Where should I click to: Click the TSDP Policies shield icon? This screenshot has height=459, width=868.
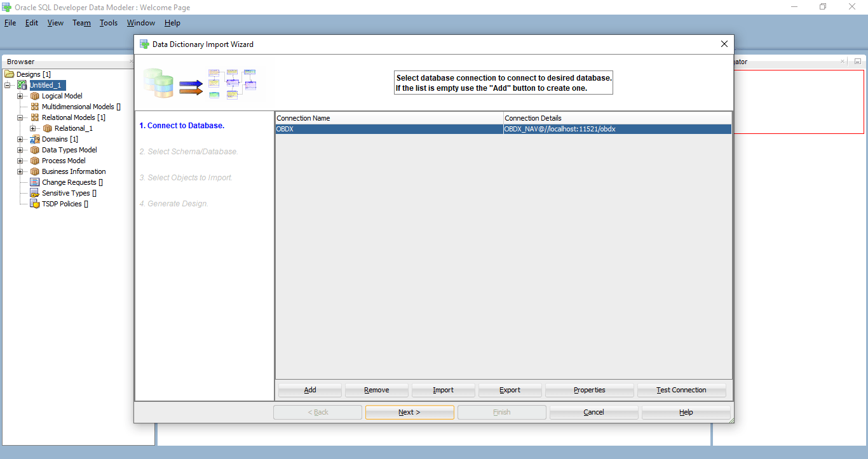click(x=35, y=204)
